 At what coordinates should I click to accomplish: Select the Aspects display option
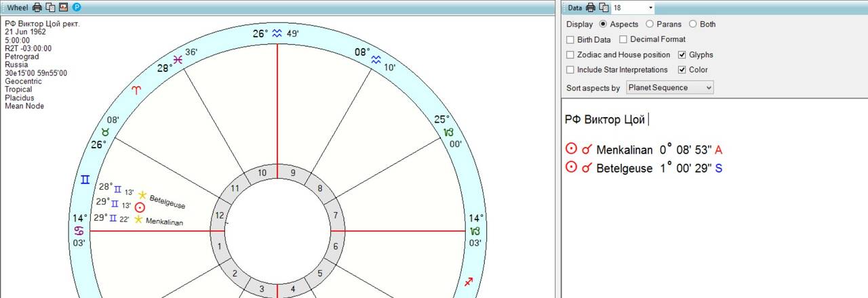(x=604, y=24)
